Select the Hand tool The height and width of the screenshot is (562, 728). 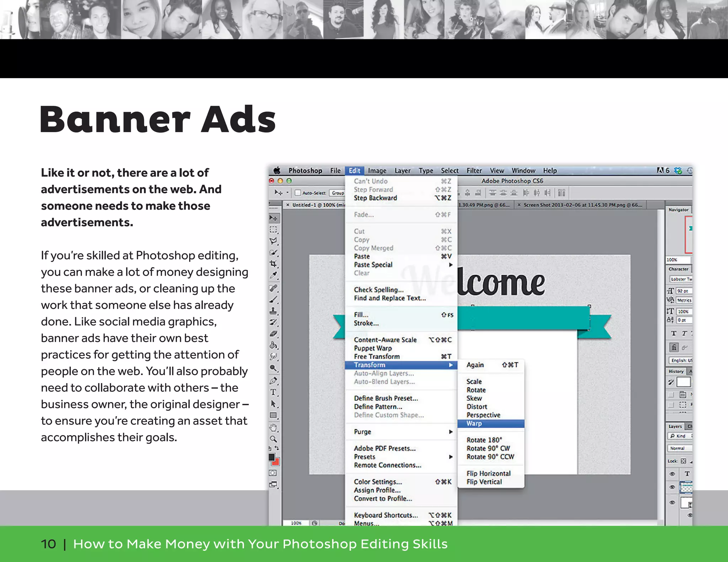[274, 428]
